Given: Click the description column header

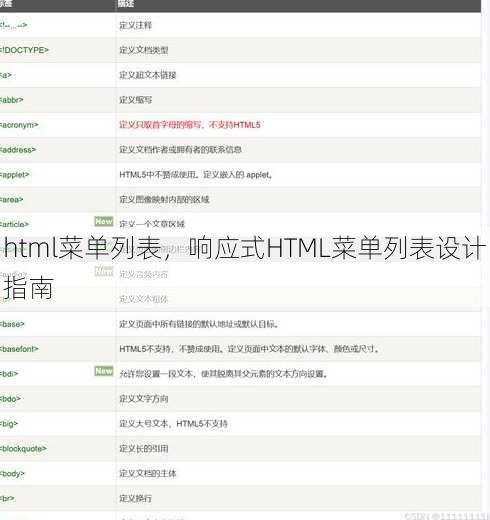Looking at the screenshot, I should coord(126,4).
